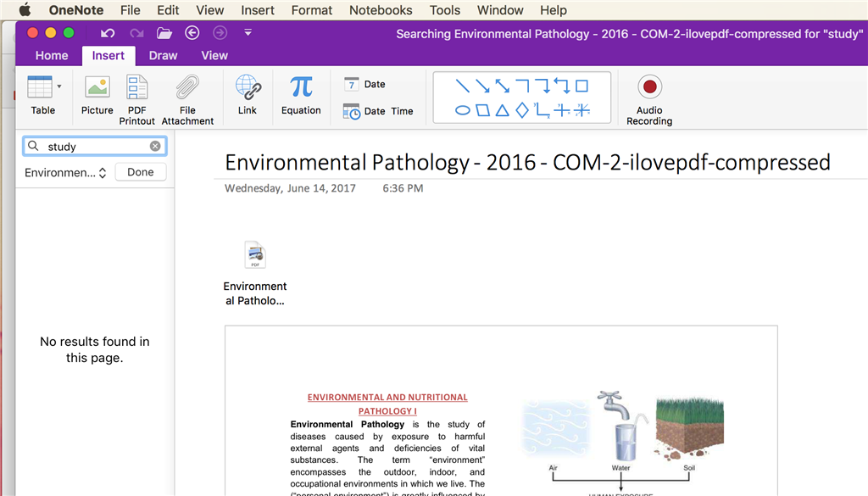
Task: Select the oval shape
Action: click(x=462, y=110)
